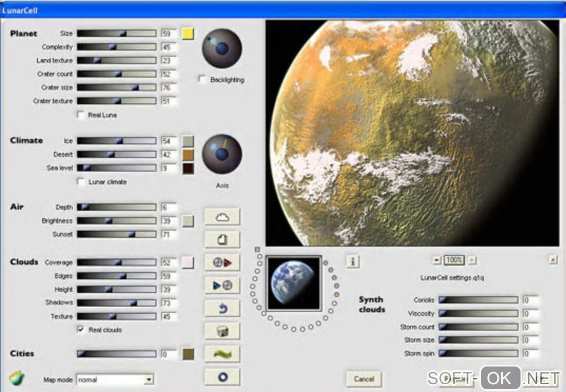Open the Map mode dropdown
Screen dimensions: 566x392
pos(115,379)
